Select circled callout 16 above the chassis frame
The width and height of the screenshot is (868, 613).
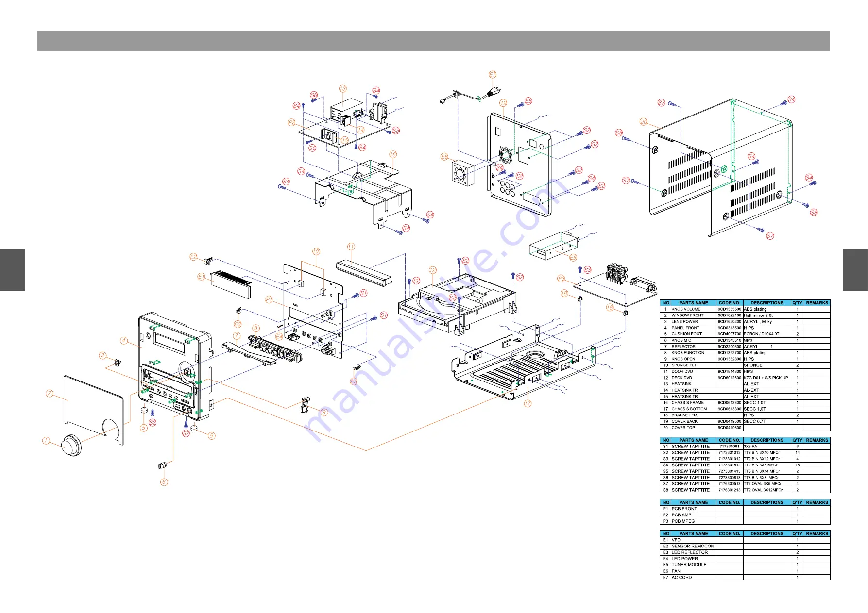392,154
